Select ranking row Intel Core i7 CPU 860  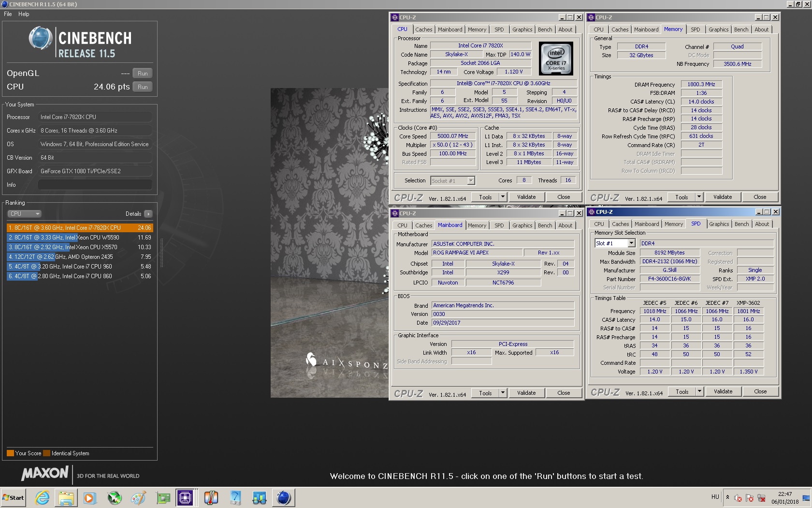click(80, 276)
